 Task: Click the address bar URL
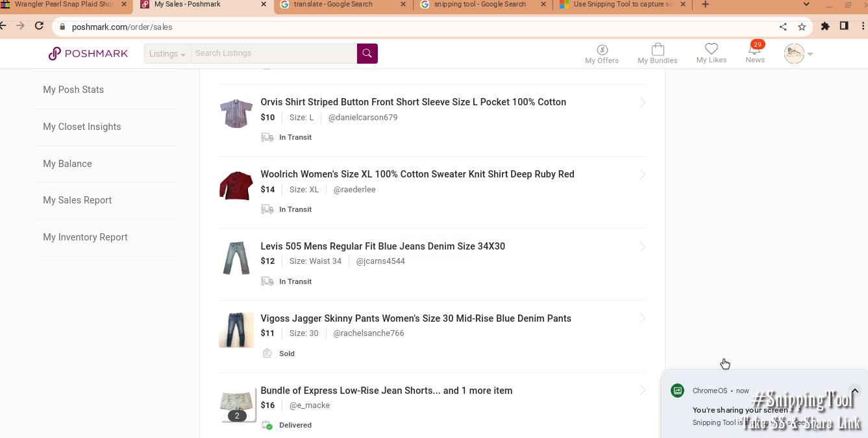click(122, 27)
